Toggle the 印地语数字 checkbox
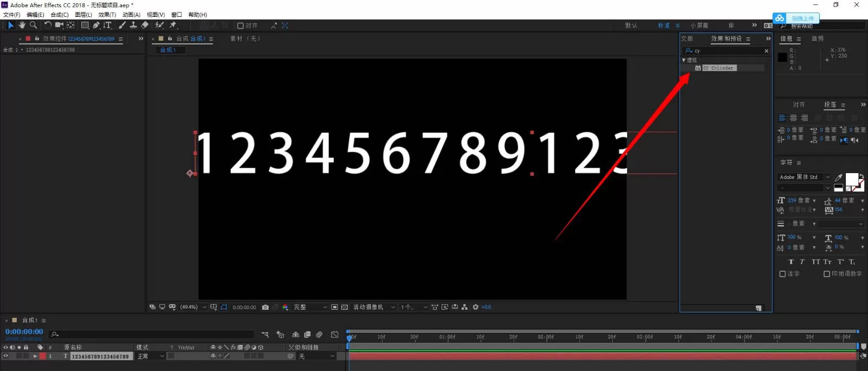This screenshot has width=868, height=371. (827, 274)
